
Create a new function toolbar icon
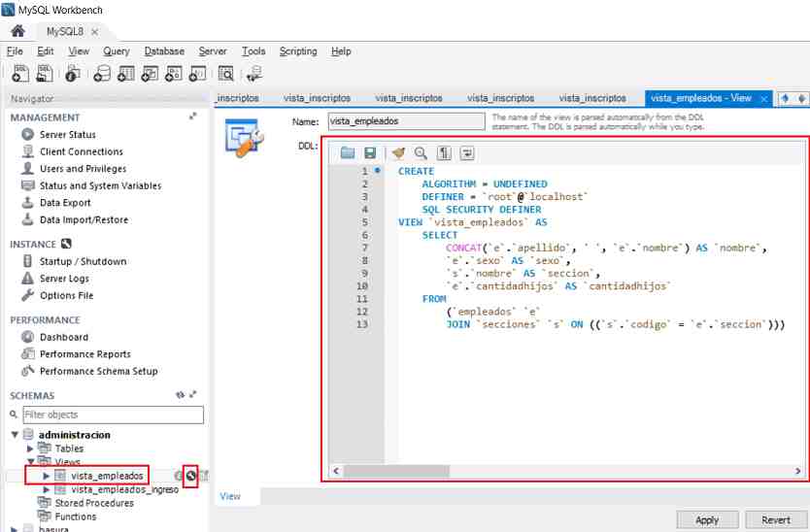pyautogui.click(x=197, y=74)
